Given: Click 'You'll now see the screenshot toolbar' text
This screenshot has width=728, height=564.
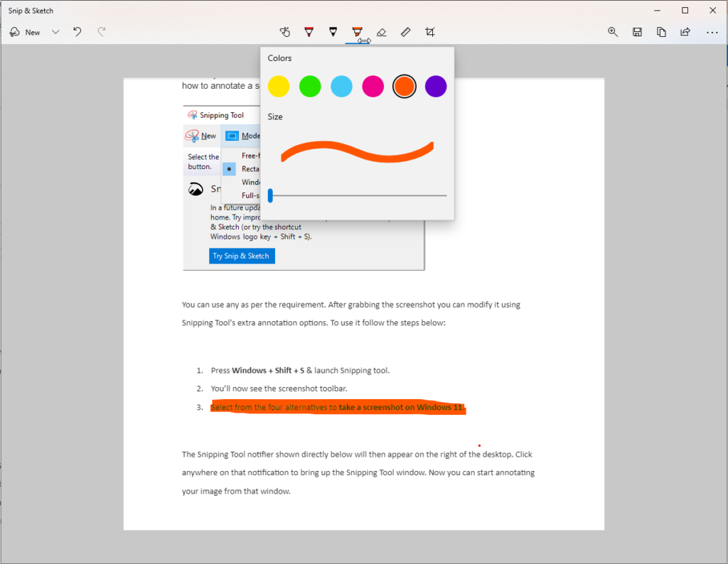Looking at the screenshot, I should (279, 389).
